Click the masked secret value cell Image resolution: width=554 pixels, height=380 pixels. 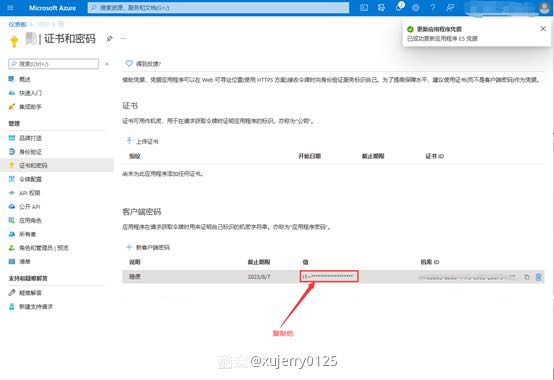329,276
